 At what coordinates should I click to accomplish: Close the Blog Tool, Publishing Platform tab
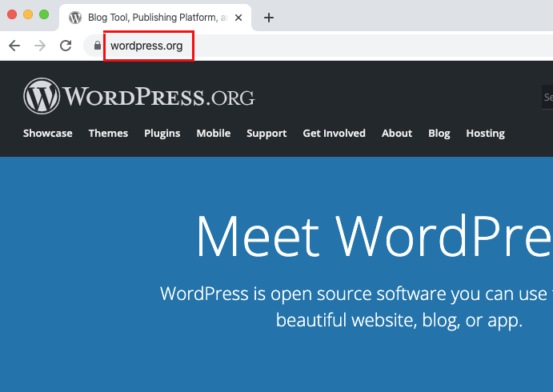238,18
